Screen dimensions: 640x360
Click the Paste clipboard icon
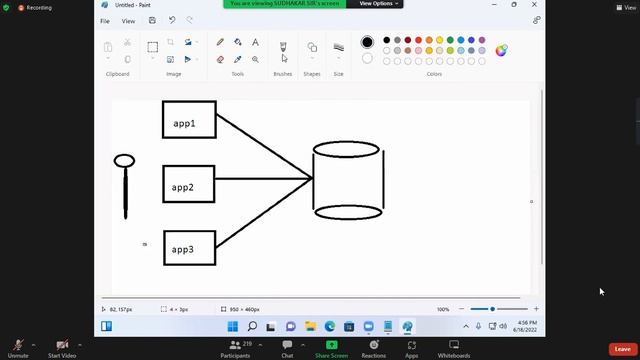click(108, 47)
